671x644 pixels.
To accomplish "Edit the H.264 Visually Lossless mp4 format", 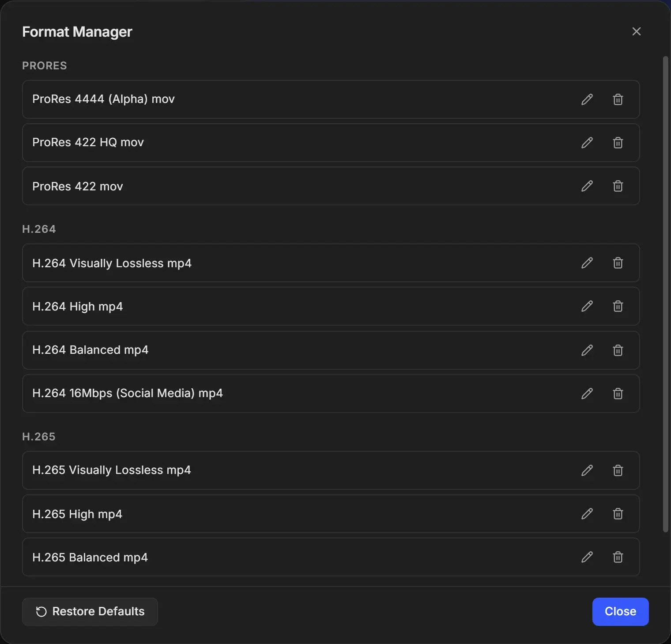I will click(x=587, y=263).
